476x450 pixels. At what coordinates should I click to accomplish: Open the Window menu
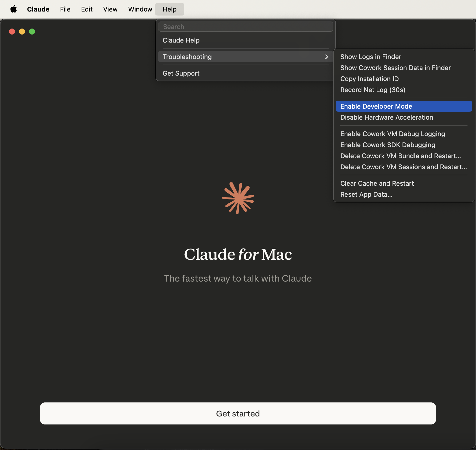pyautogui.click(x=140, y=9)
